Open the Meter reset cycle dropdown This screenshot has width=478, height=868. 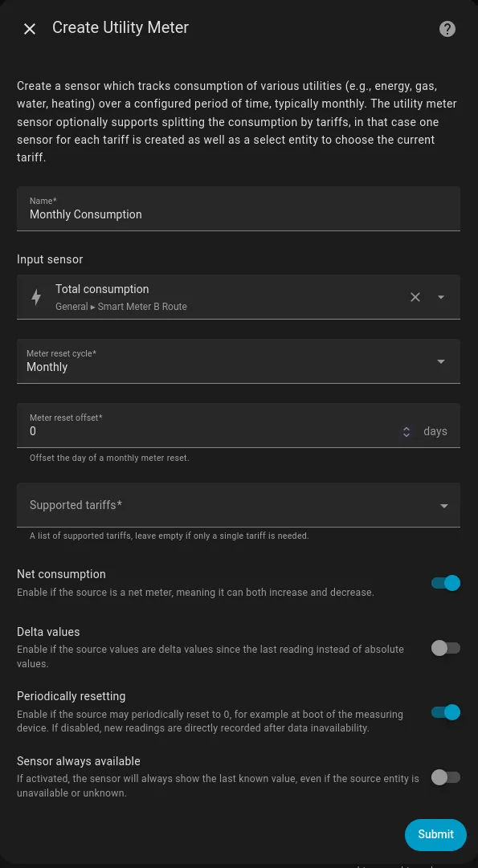click(x=441, y=361)
